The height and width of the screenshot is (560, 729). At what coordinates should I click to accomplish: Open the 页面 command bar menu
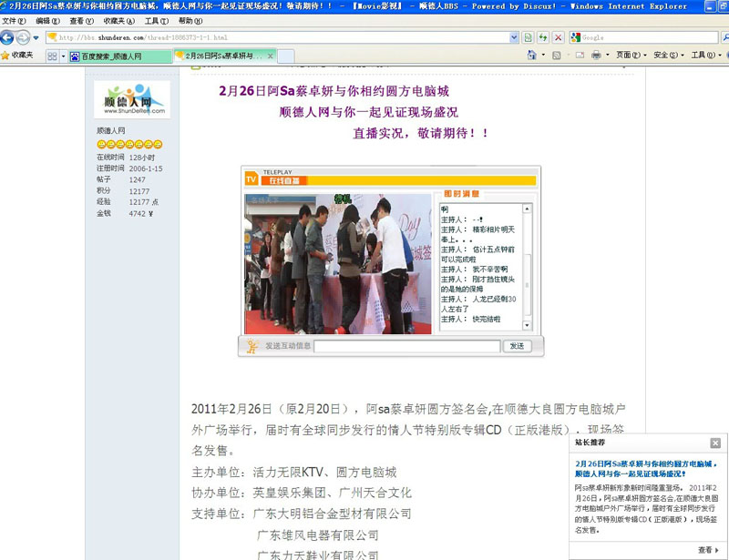tap(631, 56)
